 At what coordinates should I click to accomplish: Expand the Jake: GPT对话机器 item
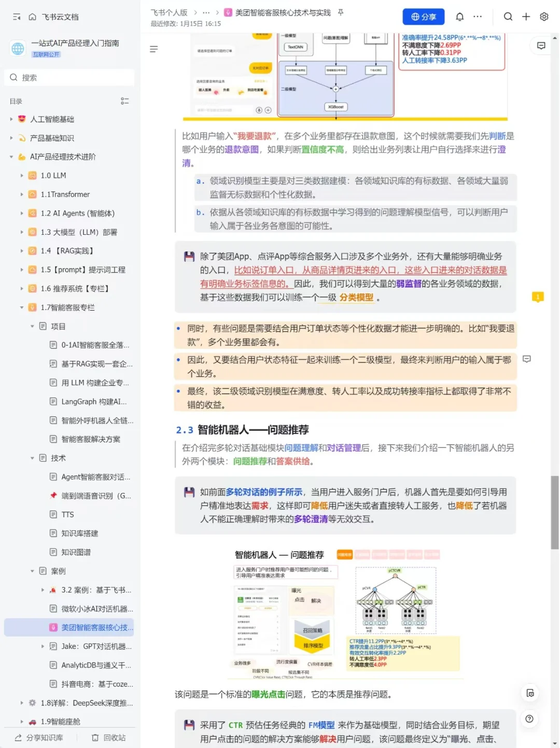coord(43,646)
